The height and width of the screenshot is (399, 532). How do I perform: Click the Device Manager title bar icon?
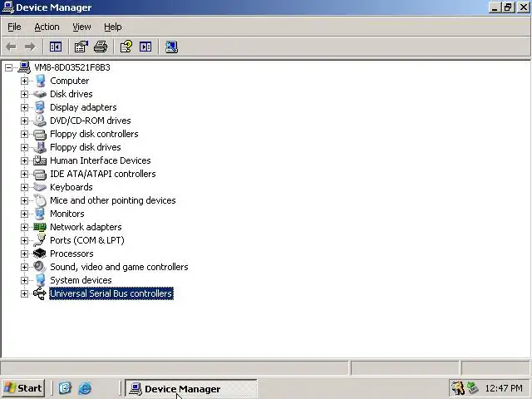(x=7, y=7)
